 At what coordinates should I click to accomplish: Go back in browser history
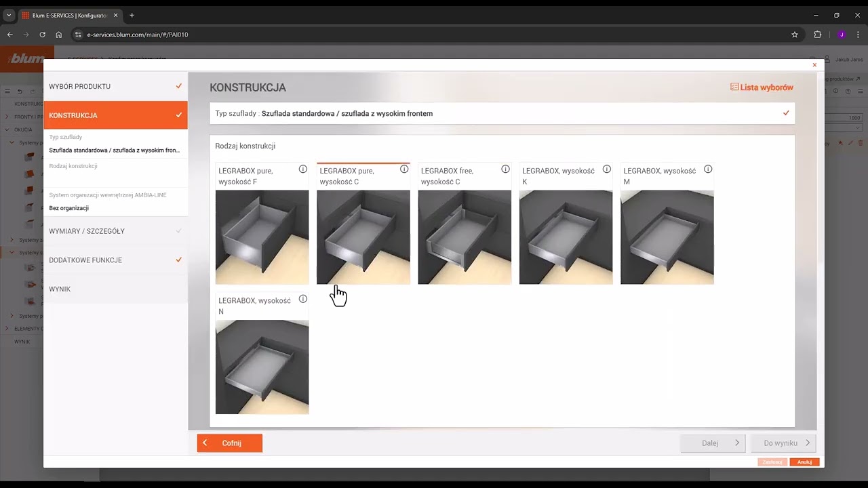click(x=10, y=35)
